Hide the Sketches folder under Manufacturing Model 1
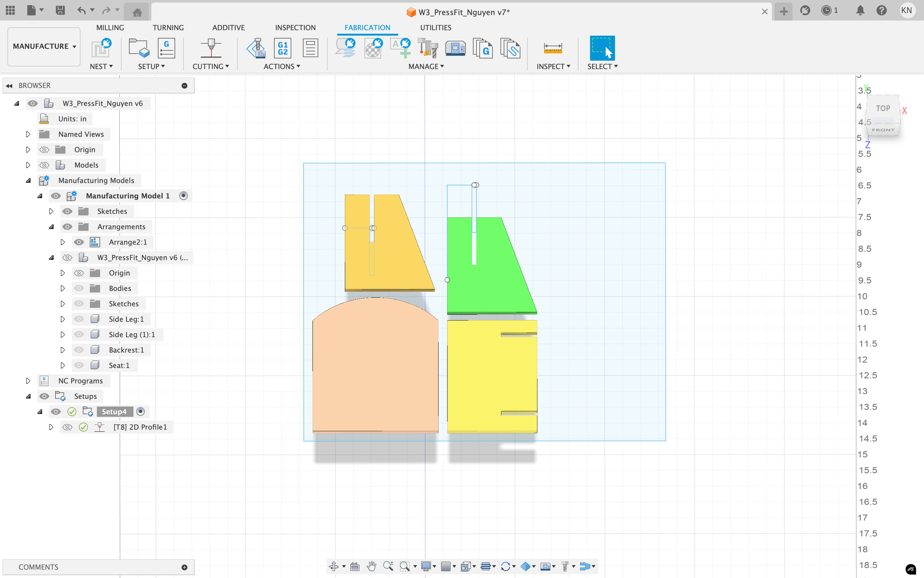The width and height of the screenshot is (924, 578). click(x=67, y=211)
